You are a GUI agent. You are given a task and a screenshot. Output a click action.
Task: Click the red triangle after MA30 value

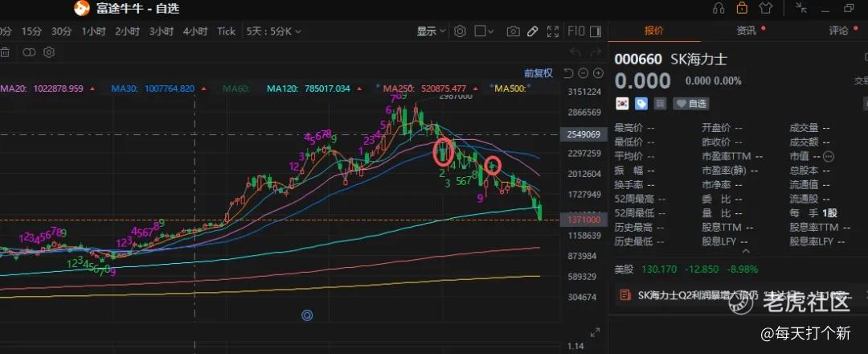203,88
